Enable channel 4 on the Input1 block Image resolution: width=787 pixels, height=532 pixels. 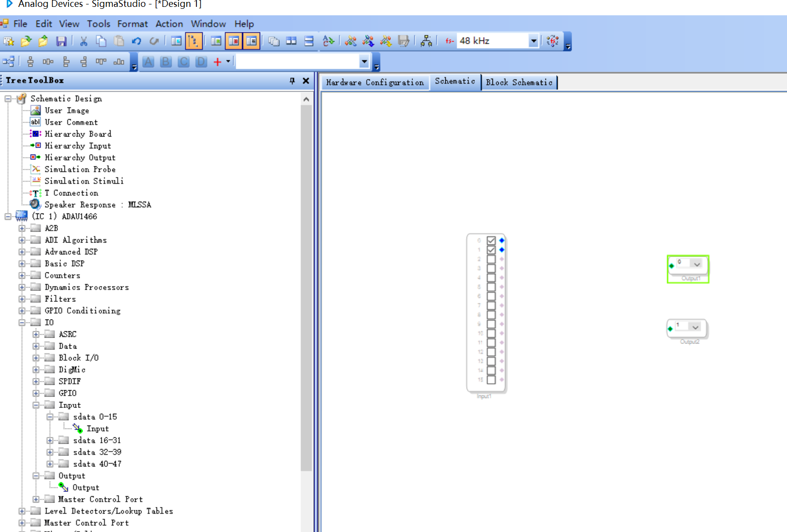pos(491,278)
